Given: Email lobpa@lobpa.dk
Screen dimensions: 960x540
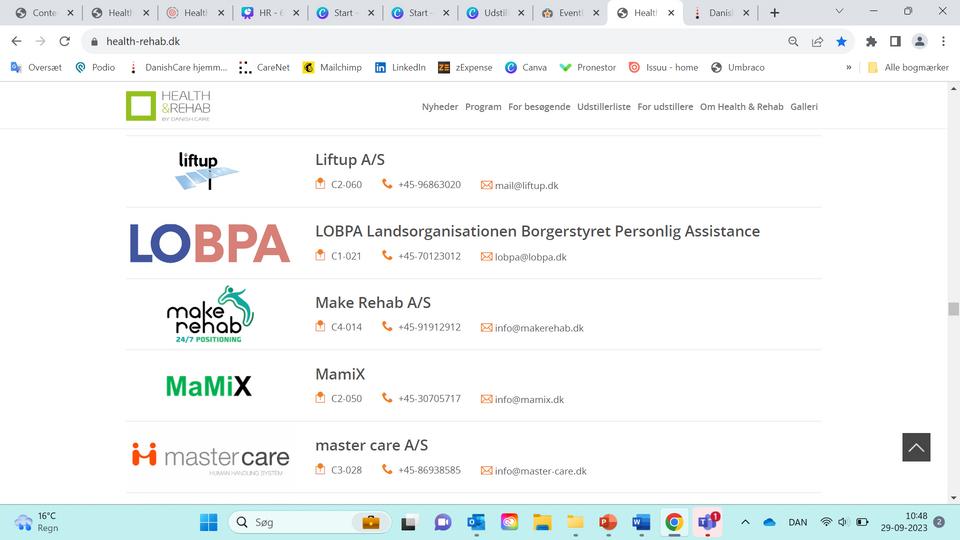Looking at the screenshot, I should pos(530,257).
